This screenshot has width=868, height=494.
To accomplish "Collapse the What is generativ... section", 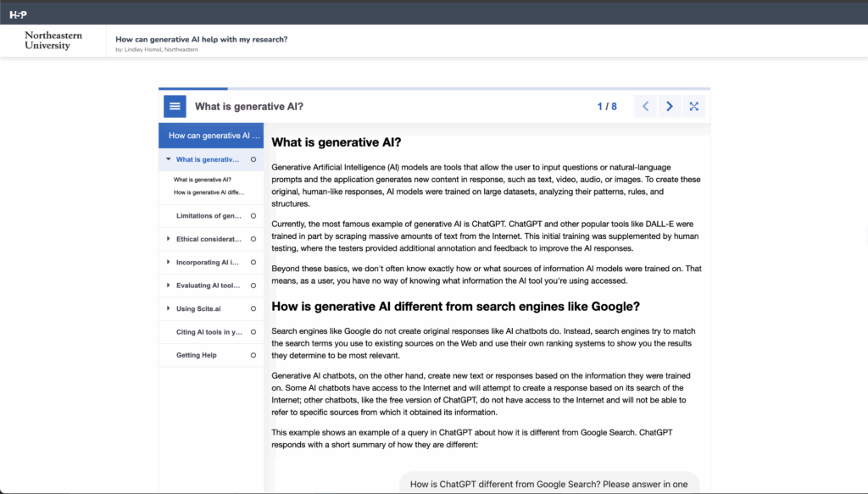I will [x=166, y=158].
